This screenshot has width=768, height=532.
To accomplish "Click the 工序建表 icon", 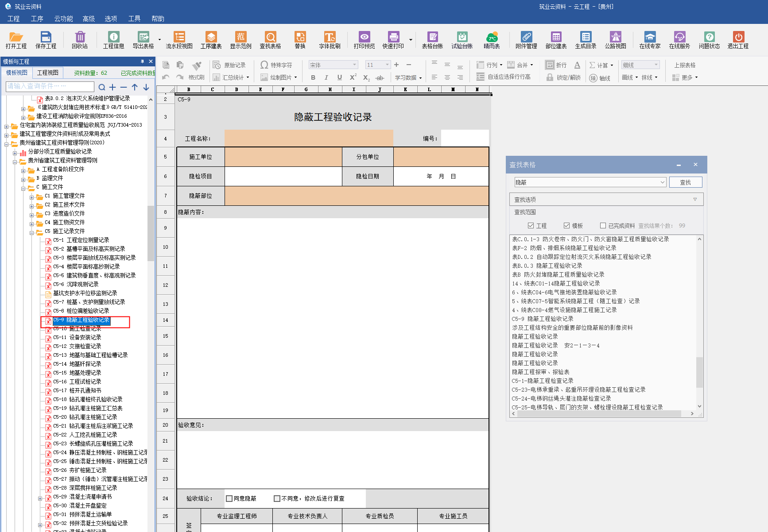I will click(x=211, y=40).
